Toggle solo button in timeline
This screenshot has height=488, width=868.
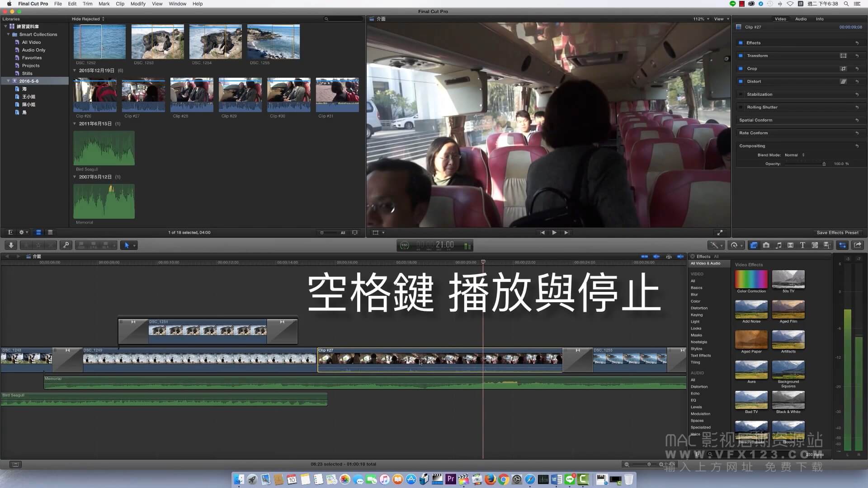[669, 256]
